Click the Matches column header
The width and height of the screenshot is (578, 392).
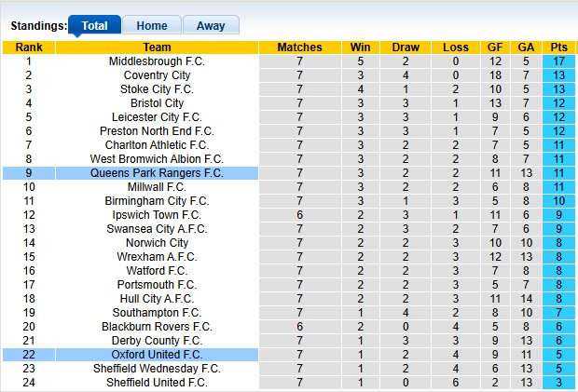tap(300, 47)
